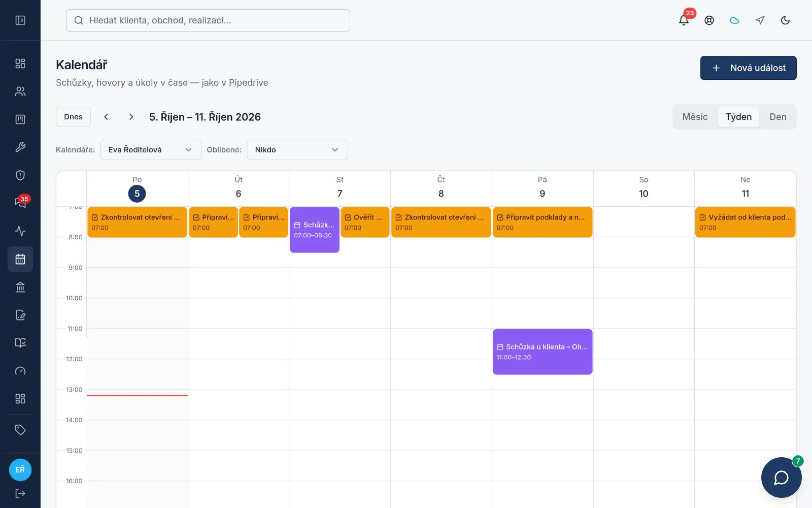Open Wednesday task Ověřit at 07:00
The width and height of the screenshot is (812, 508).
365,222
